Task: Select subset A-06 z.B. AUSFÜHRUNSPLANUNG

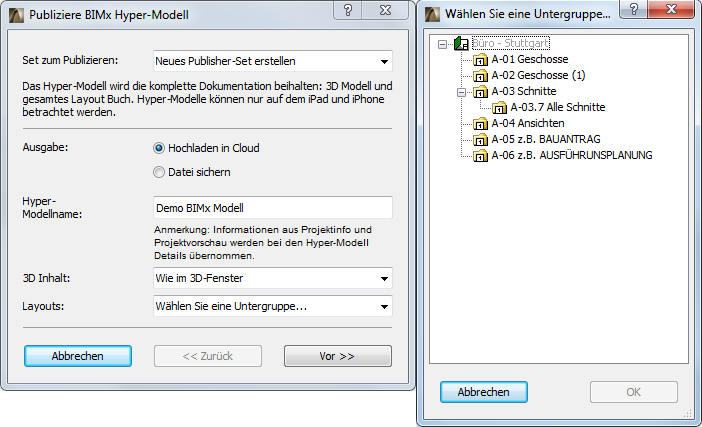Action: (572, 155)
